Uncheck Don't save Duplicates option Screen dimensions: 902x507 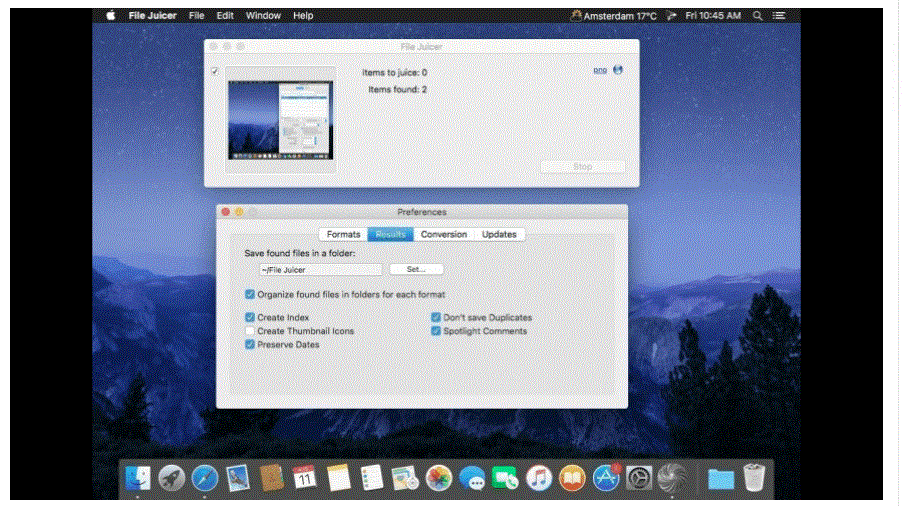[x=435, y=317]
